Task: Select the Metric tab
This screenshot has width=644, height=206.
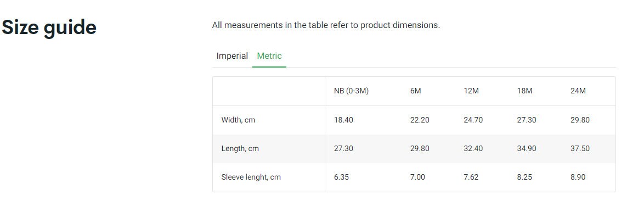Action: [269, 56]
